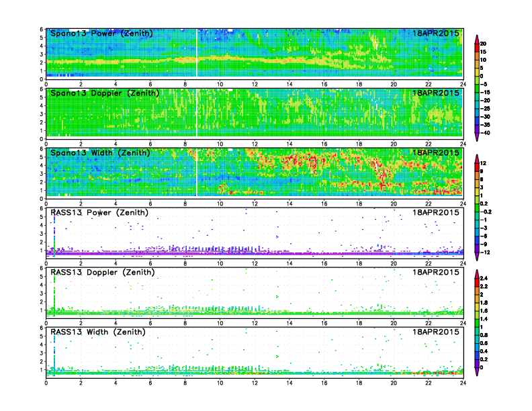Click the "20" label on the top colorbar
The width and height of the screenshot is (532, 411).
click(x=483, y=44)
